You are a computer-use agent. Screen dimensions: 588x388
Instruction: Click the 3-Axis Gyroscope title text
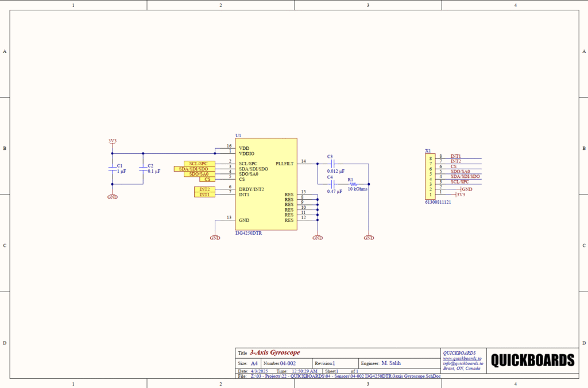274,352
